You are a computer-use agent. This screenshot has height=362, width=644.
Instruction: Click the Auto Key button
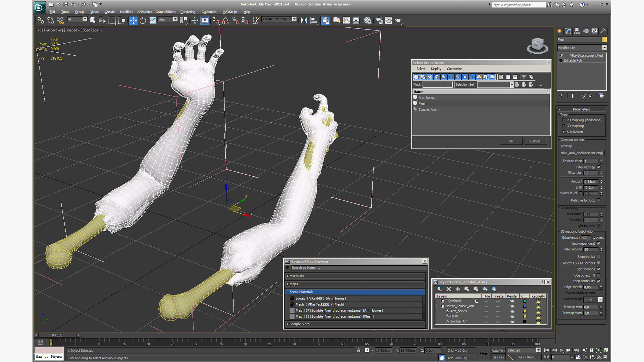pyautogui.click(x=498, y=350)
